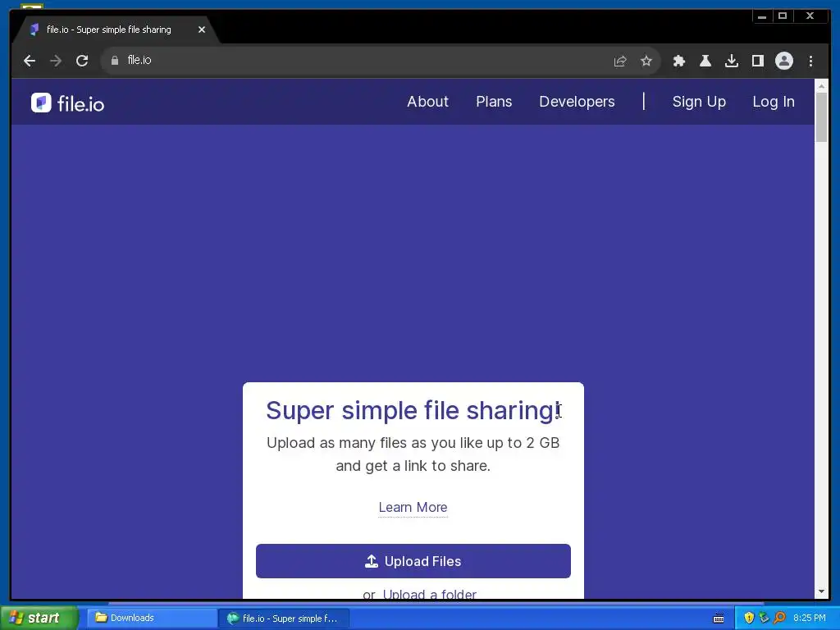Viewport: 840px width, 630px height.
Task: Click the taskbar clock showing 8:25 PM
Action: (810, 618)
